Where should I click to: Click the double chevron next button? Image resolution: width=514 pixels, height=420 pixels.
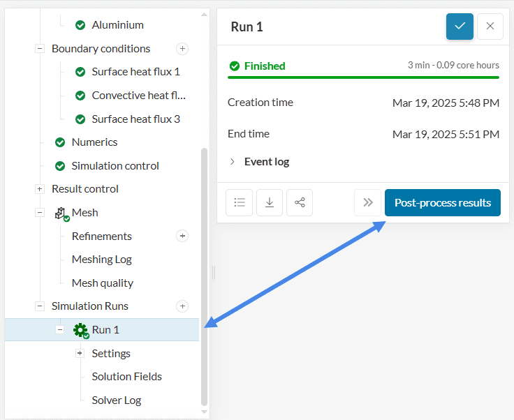pyautogui.click(x=367, y=203)
